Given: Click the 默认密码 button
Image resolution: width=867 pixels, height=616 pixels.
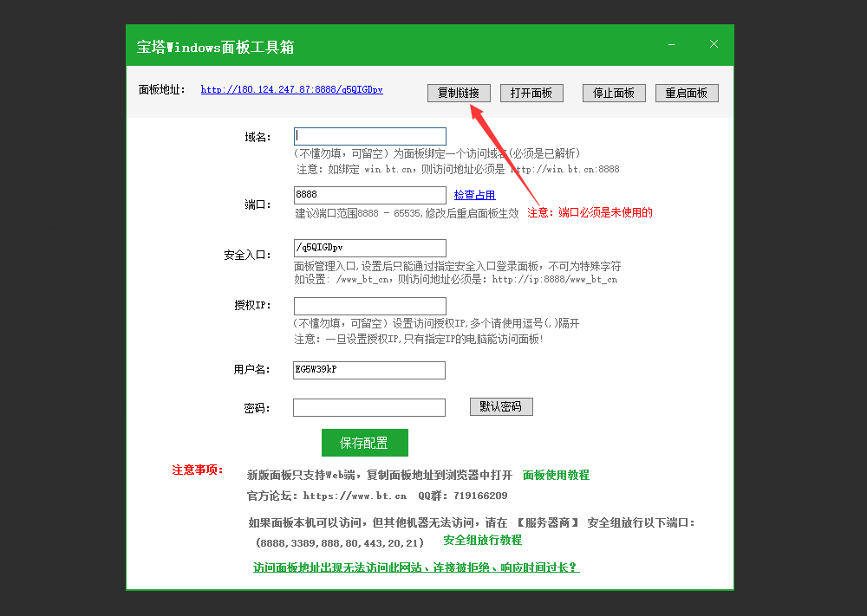Looking at the screenshot, I should [x=501, y=406].
